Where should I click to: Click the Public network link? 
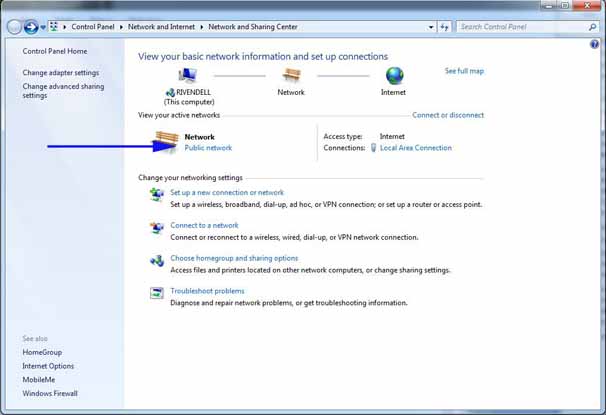point(208,148)
